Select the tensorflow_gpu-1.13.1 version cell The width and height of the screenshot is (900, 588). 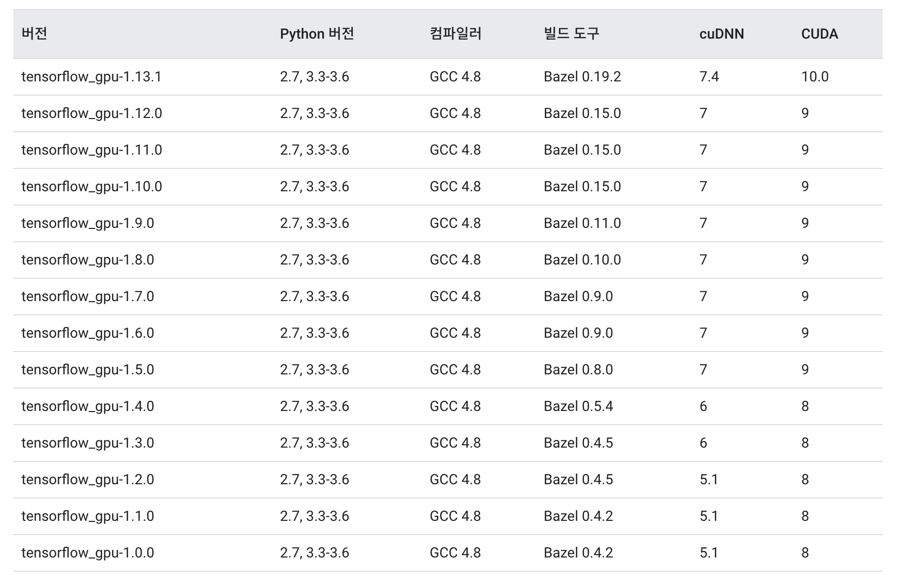click(x=92, y=77)
